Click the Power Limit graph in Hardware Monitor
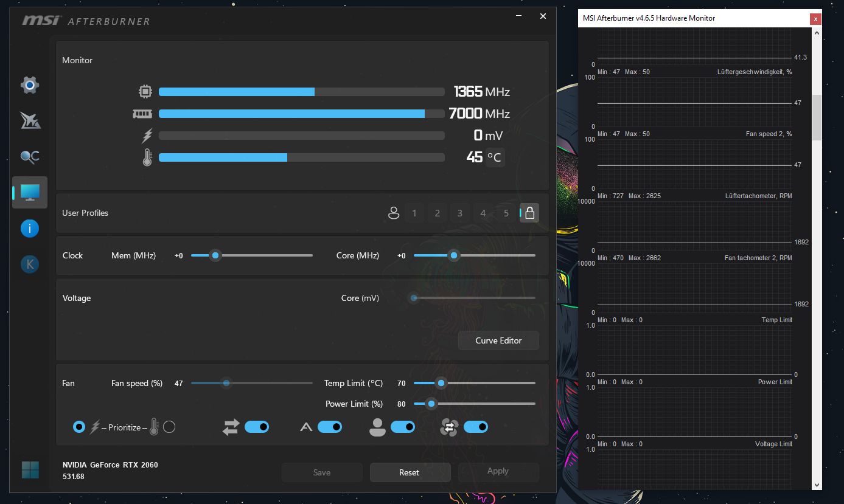This screenshot has height=504, width=844. pos(695,412)
